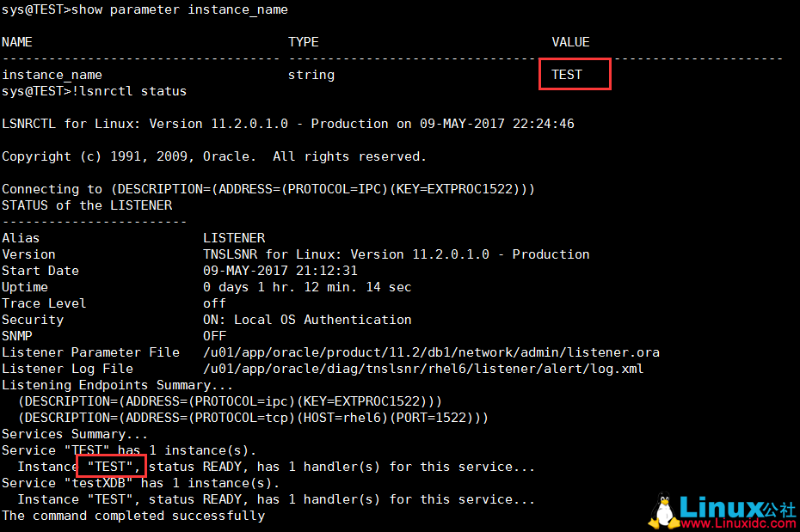This screenshot has width=800, height=532.
Task: Click the Security value "ON: Local OS Authentication"
Action: 307,320
